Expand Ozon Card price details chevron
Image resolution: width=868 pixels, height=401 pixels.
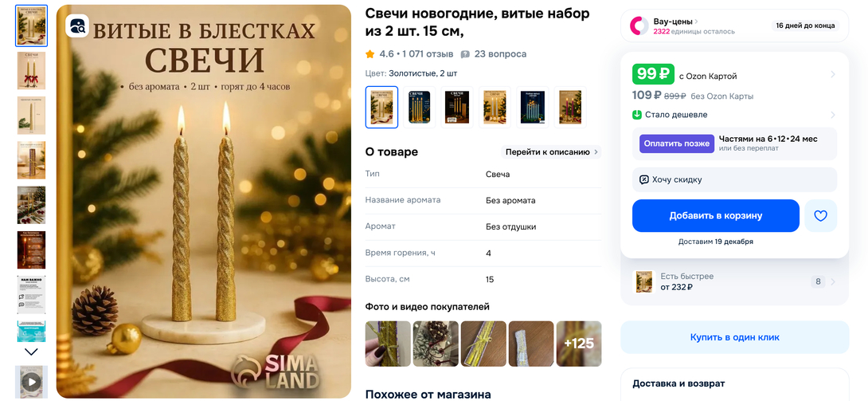click(x=833, y=75)
